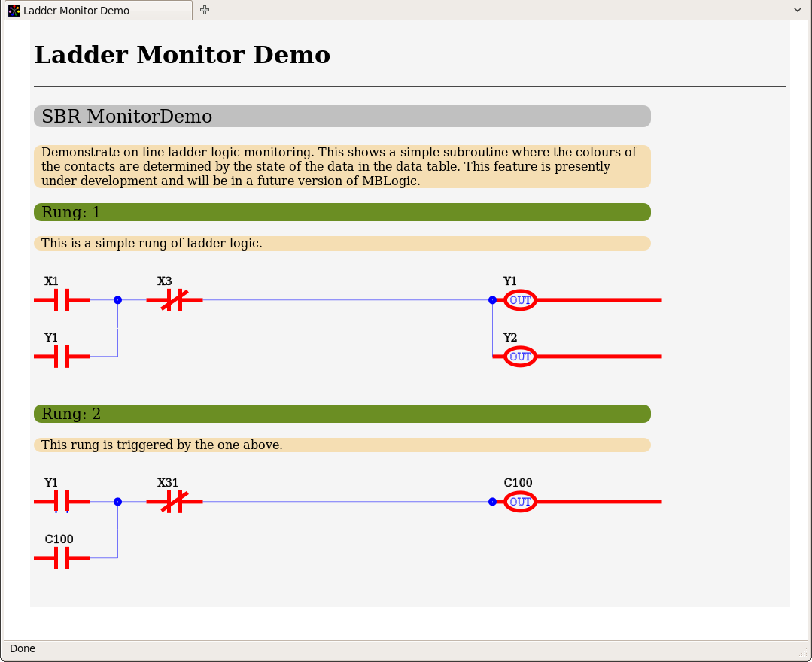Click the Rung: 2 green header
Image resolution: width=812 pixels, height=662 pixels.
coord(342,414)
